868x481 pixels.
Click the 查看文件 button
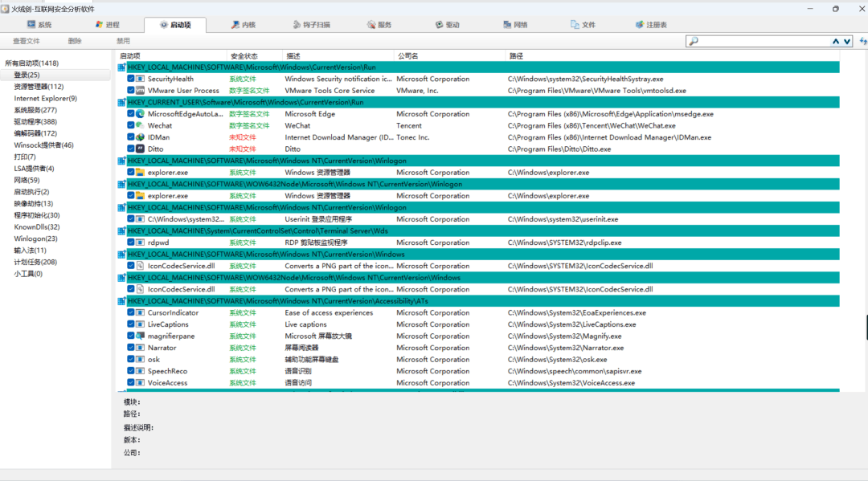pos(27,42)
